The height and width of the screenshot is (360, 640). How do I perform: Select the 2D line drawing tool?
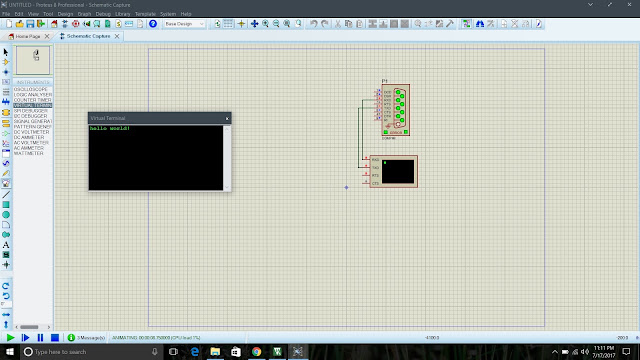(6, 195)
